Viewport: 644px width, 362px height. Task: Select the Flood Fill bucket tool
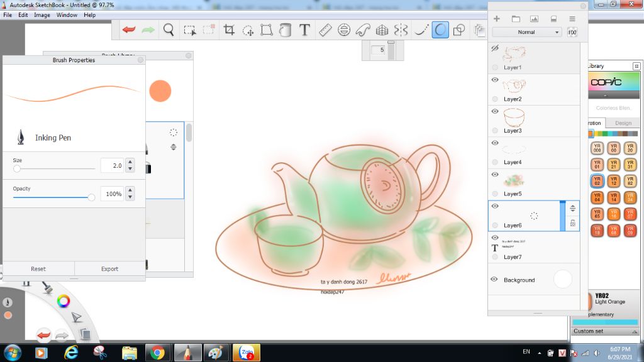coord(285,30)
